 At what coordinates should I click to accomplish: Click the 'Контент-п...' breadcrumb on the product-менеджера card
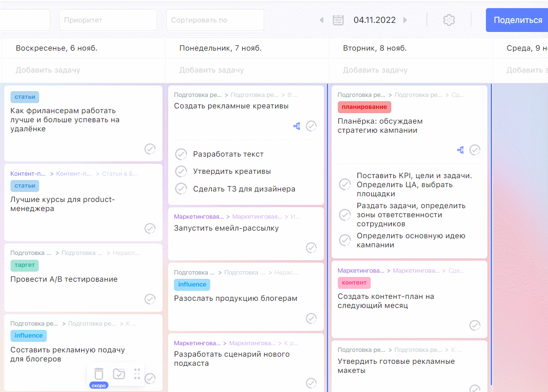click(28, 174)
